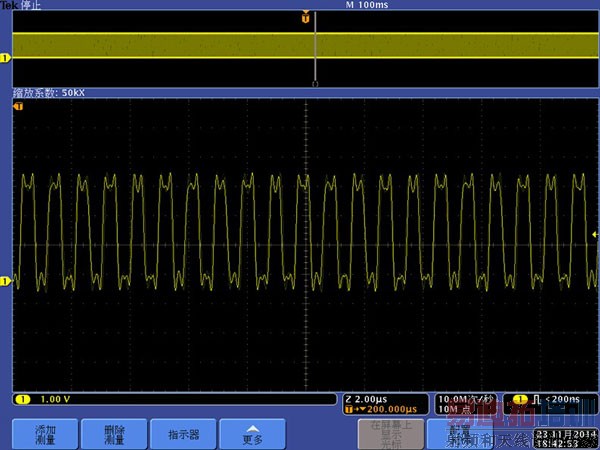Click the grayed 在屏幕上显示光标 button
This screenshot has width=600, height=450.
tap(391, 434)
